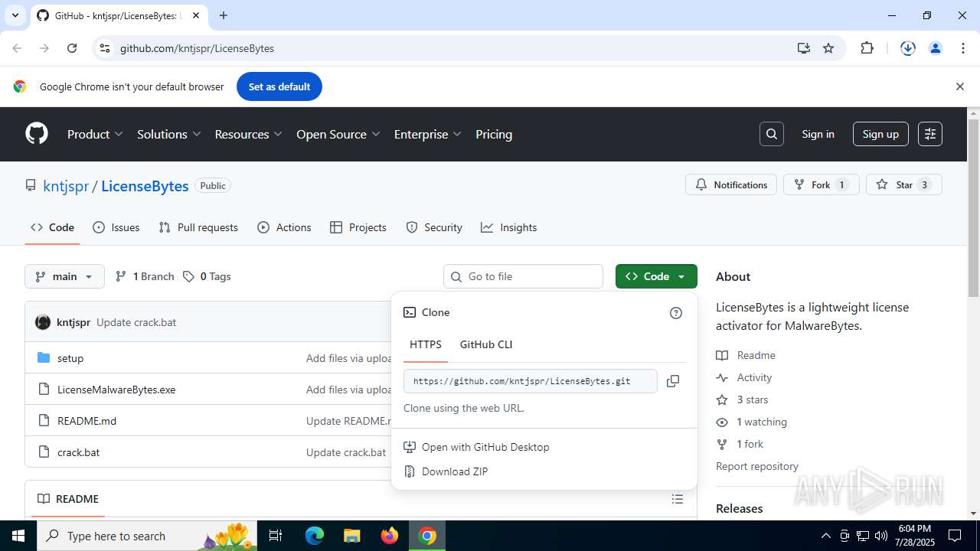
Task: Open Chrome downloads icon
Action: pos(908,48)
